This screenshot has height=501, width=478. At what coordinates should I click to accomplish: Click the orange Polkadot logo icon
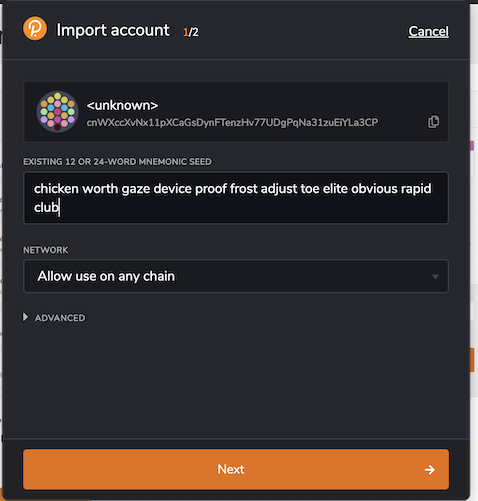35,28
